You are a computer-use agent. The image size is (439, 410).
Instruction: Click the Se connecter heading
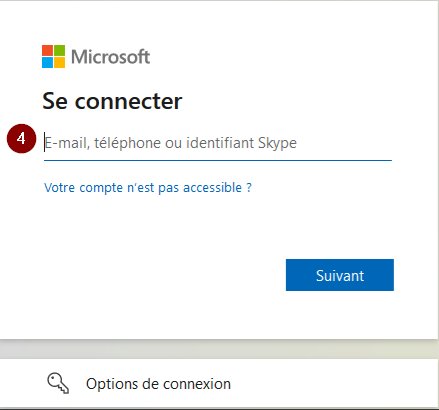[112, 101]
